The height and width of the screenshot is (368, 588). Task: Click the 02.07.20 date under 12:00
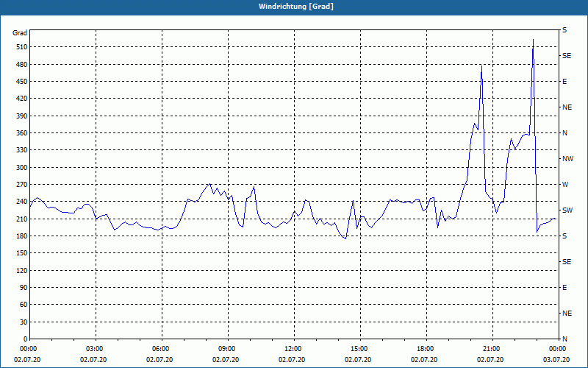pos(292,360)
